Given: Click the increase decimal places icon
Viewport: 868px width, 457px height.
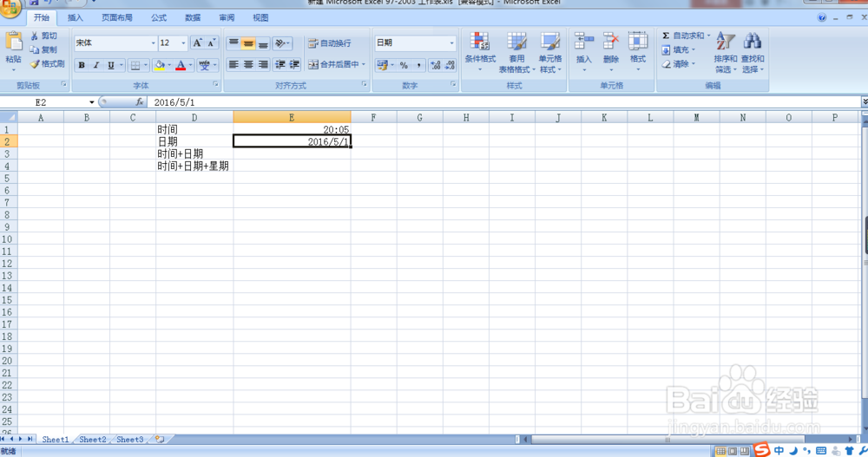Looking at the screenshot, I should point(436,65).
